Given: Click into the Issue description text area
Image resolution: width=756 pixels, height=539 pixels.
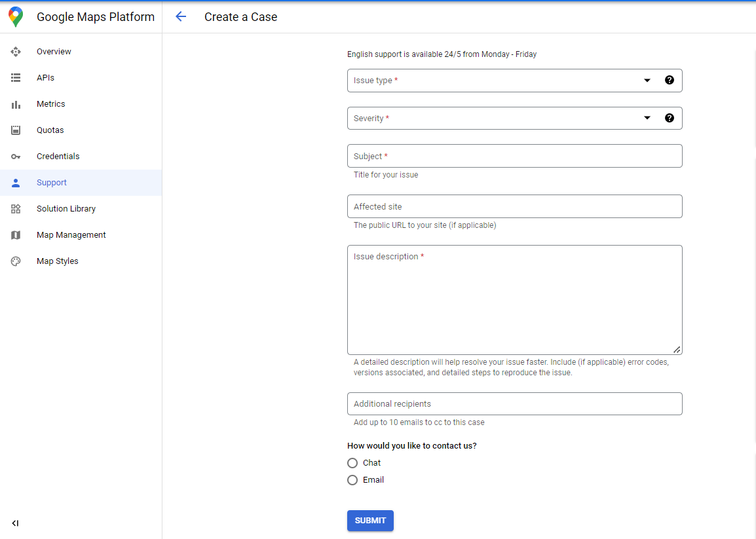Looking at the screenshot, I should [x=514, y=300].
